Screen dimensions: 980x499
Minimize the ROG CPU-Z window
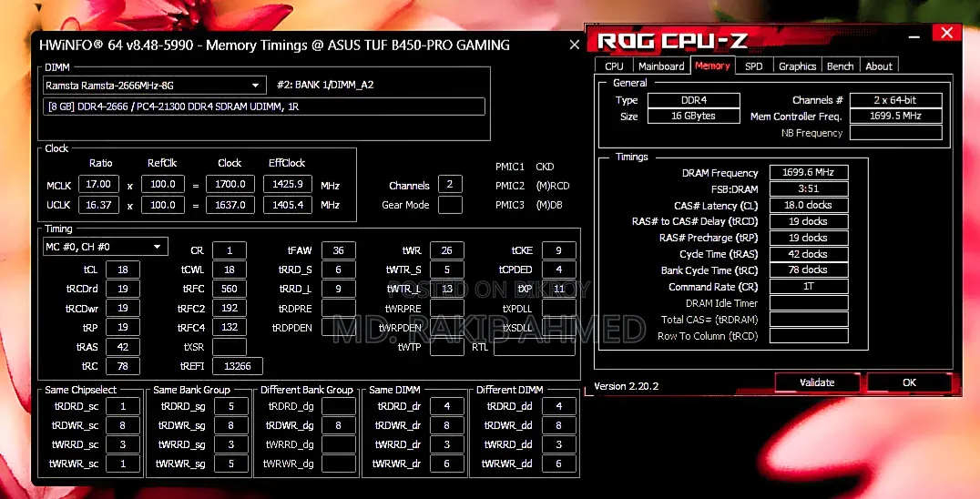(914, 36)
